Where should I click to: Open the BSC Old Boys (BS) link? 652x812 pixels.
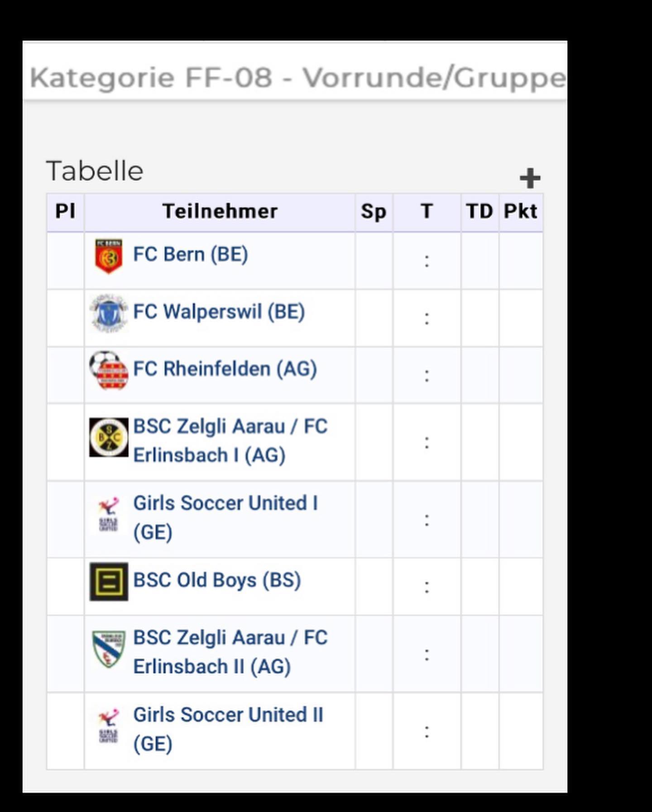217,580
